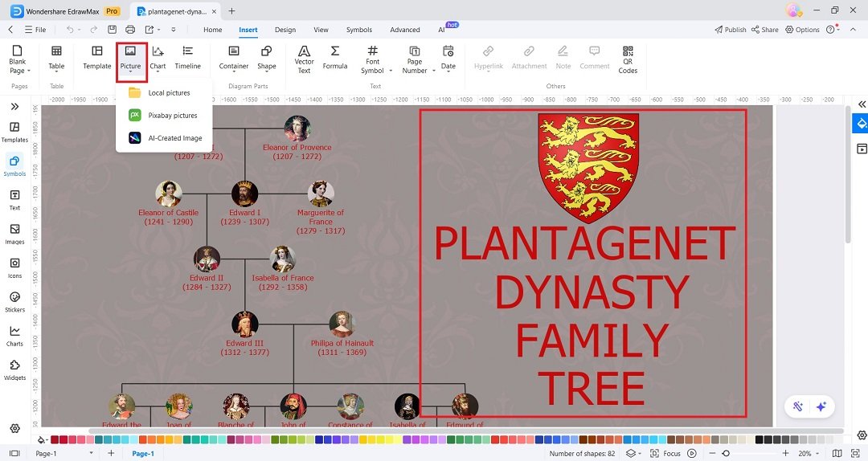Expand the quick access customize arrow
This screenshot has width=868, height=461.
[174, 30]
